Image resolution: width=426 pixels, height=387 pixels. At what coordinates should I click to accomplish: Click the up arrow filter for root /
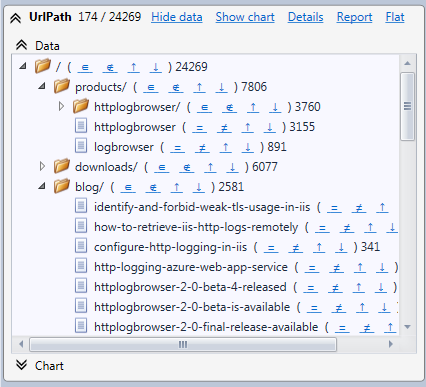click(134, 68)
